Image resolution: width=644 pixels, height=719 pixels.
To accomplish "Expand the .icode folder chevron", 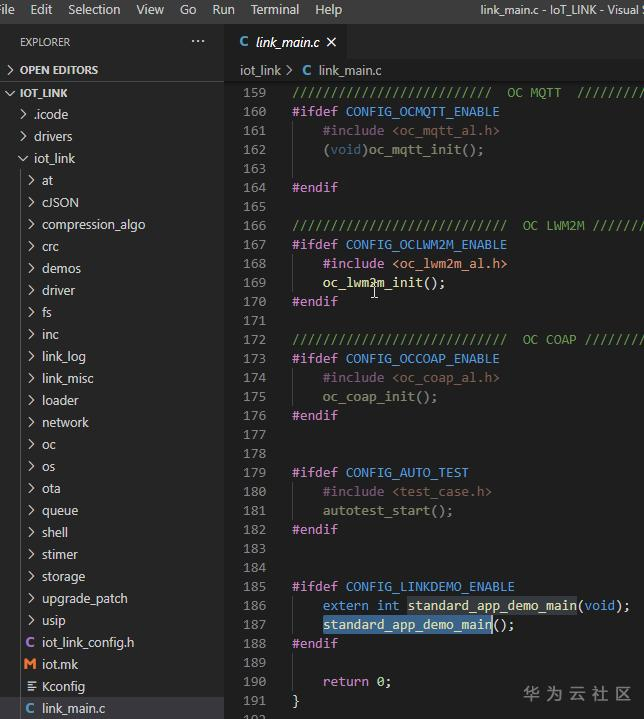I will pyautogui.click(x=23, y=114).
